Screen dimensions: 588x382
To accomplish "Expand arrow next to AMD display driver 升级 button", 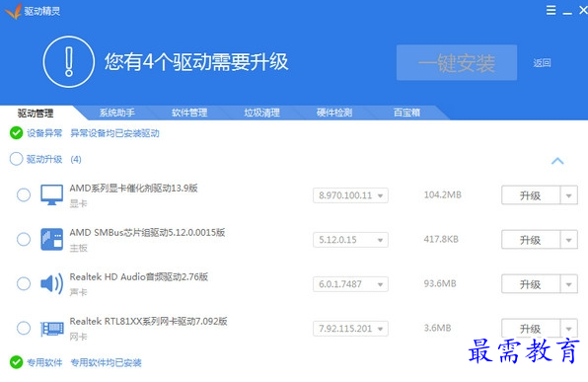I will click(569, 195).
